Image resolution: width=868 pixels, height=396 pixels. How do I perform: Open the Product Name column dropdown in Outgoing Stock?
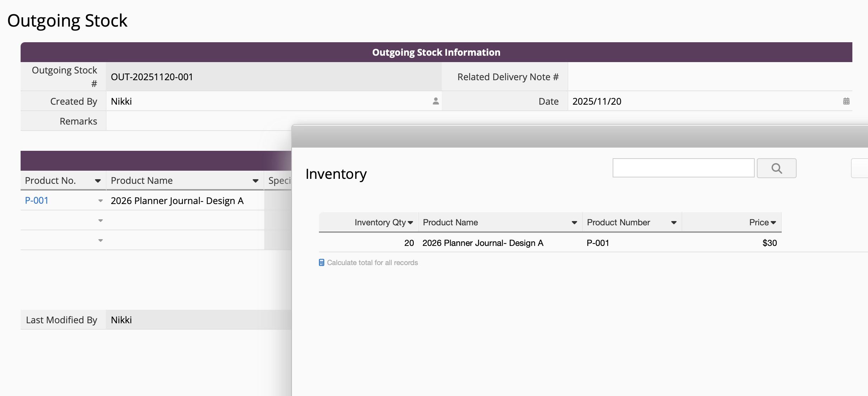click(255, 181)
